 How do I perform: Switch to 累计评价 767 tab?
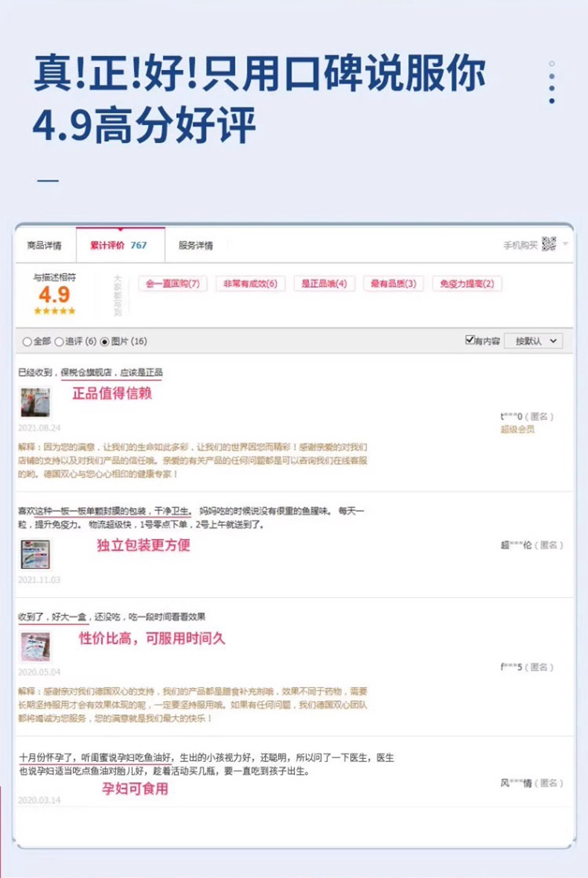tap(121, 245)
